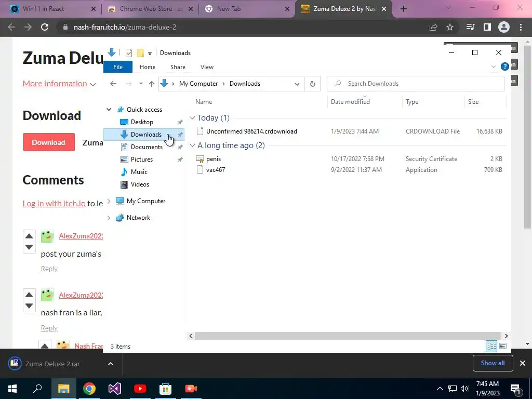Click the Properties quick access toolbar icon
This screenshot has height=399, width=532.
[x=129, y=53]
